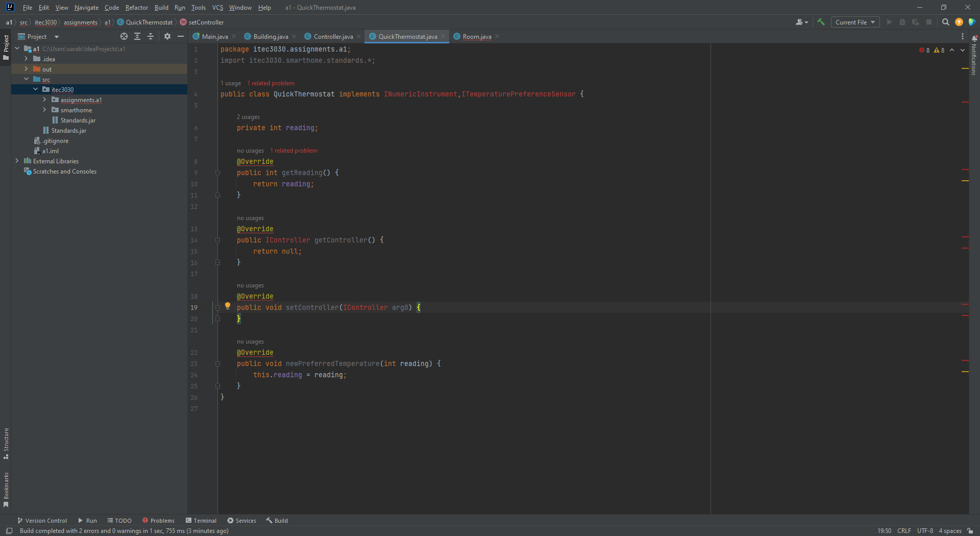Expand the External Libraries tree node
Image resolution: width=980 pixels, height=536 pixels.
(x=17, y=161)
